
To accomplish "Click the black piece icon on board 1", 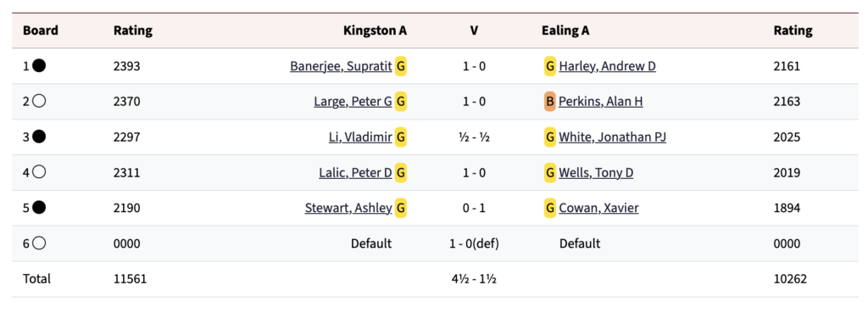I will pos(39,66).
